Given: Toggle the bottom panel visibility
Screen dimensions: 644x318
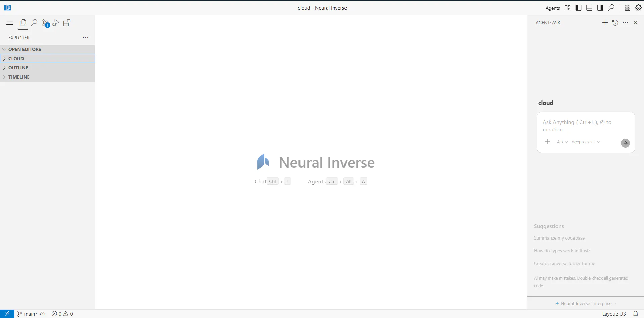Looking at the screenshot, I should coord(589,8).
